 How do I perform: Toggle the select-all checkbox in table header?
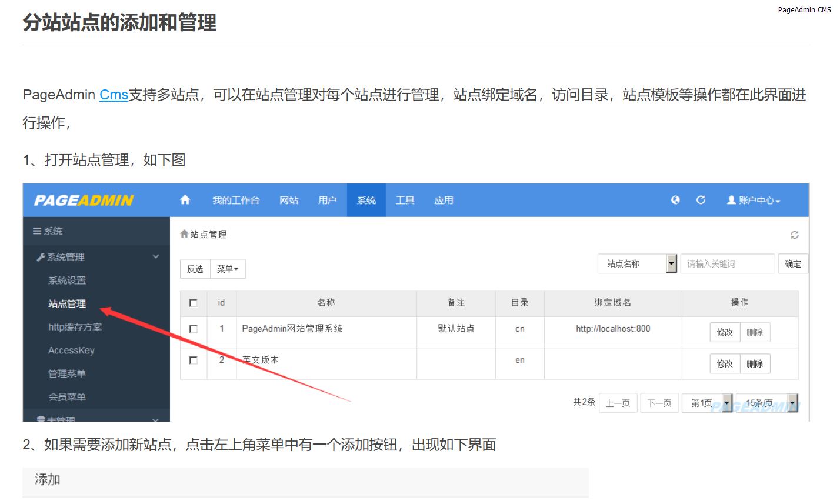[x=194, y=303]
